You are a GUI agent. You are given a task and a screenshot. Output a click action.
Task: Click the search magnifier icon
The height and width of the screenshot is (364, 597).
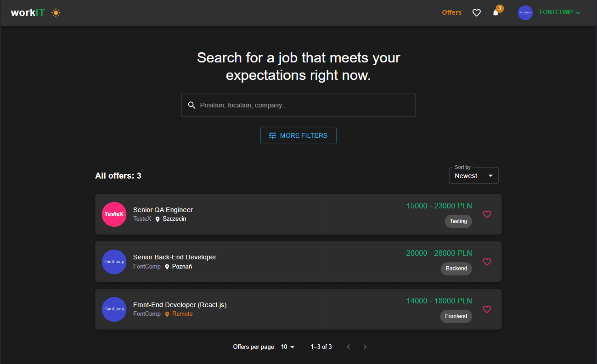pos(191,105)
